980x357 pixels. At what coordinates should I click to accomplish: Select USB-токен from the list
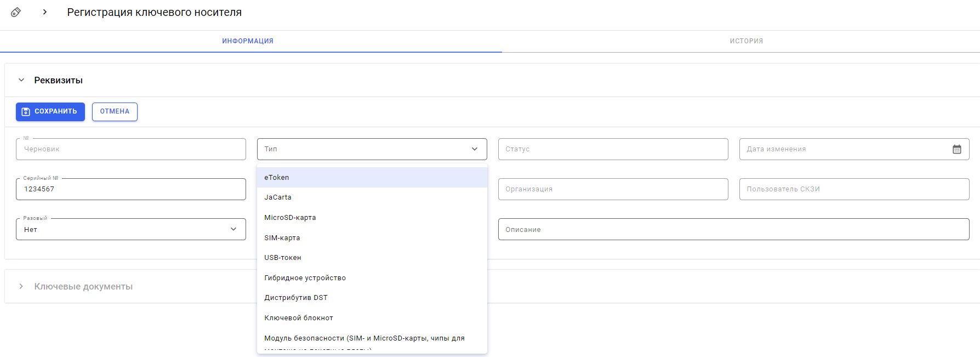tap(283, 258)
